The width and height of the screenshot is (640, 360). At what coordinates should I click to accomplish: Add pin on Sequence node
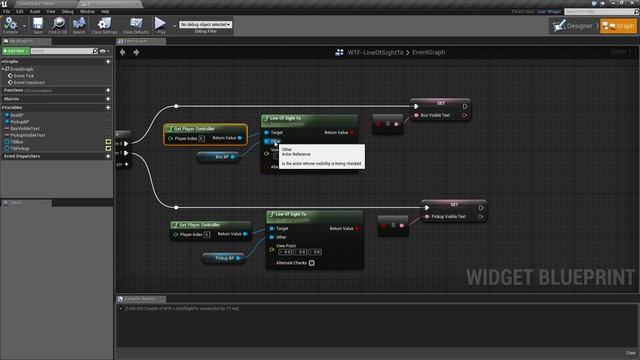click(x=127, y=164)
